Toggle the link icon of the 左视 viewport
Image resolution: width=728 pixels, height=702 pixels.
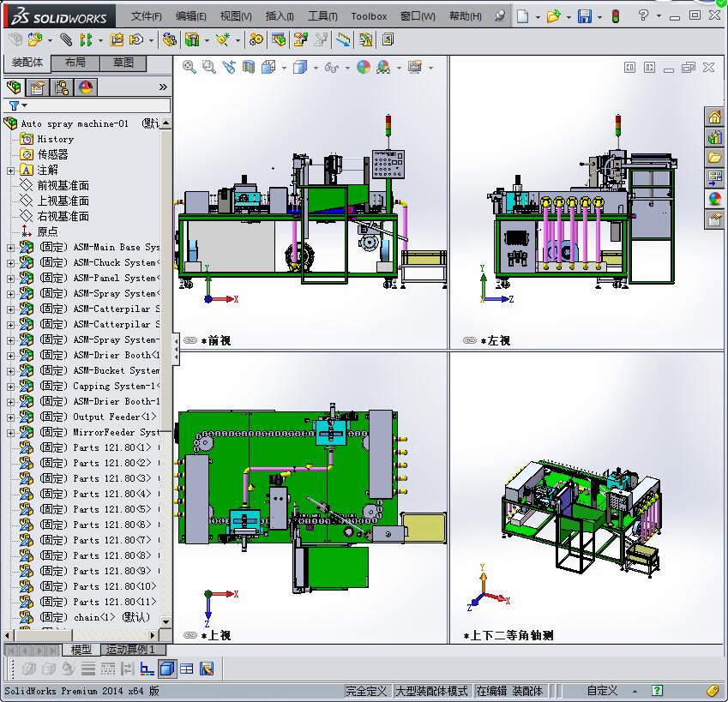(x=470, y=340)
